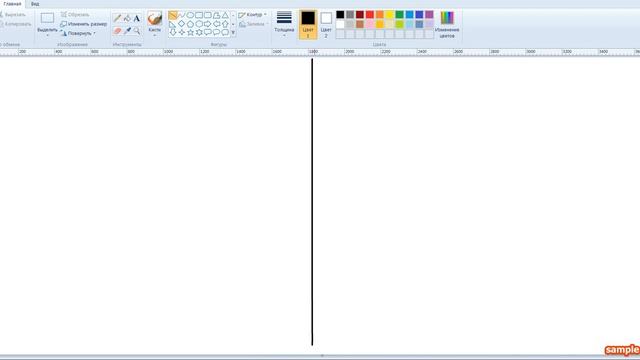
Task: Choose the Oval callout shape
Action: click(216, 32)
